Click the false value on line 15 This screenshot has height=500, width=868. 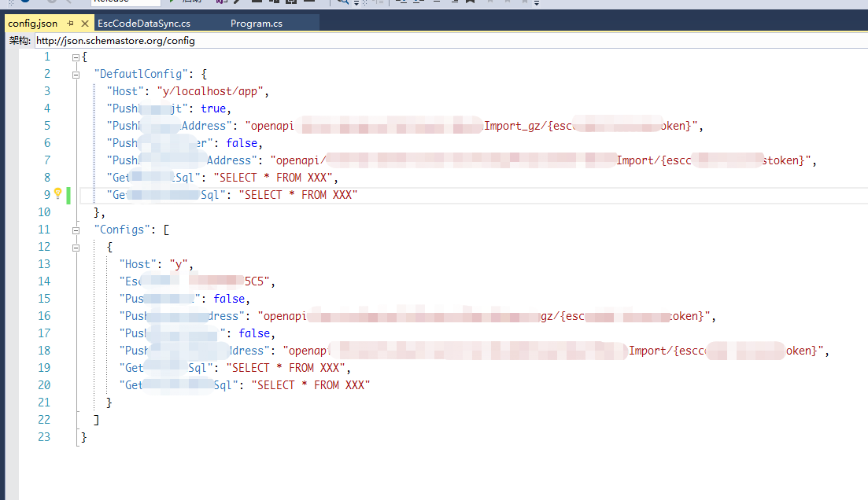[229, 299]
